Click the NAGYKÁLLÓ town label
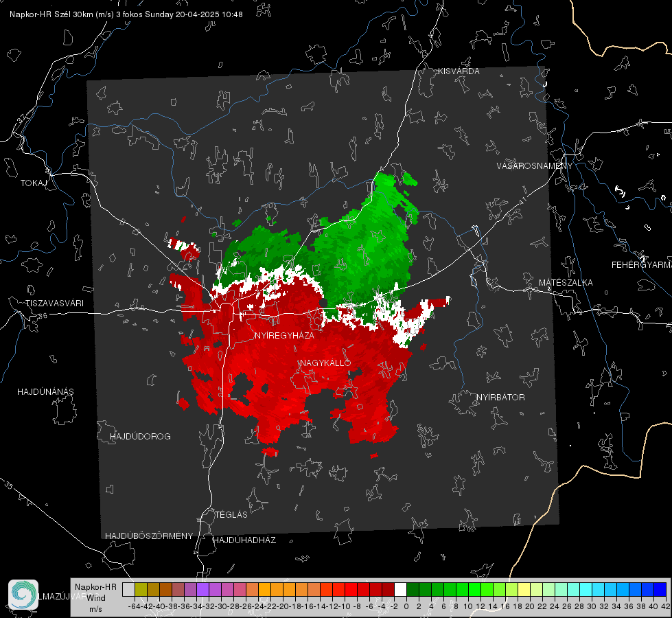The image size is (672, 618). pyautogui.click(x=325, y=363)
